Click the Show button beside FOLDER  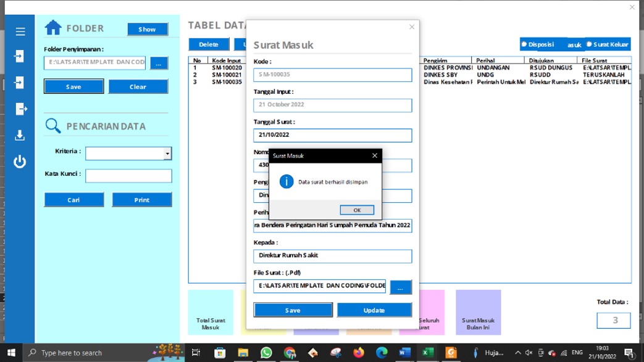pos(147,29)
